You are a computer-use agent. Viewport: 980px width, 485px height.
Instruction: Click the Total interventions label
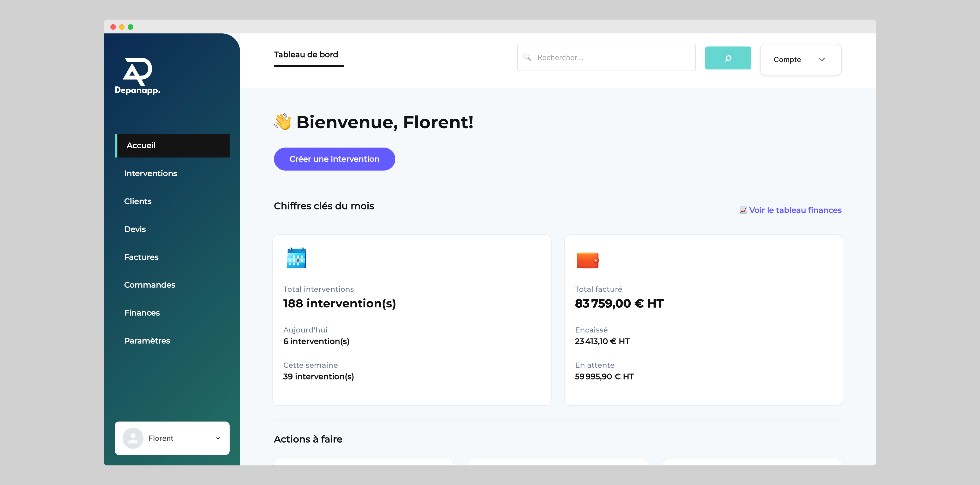318,289
